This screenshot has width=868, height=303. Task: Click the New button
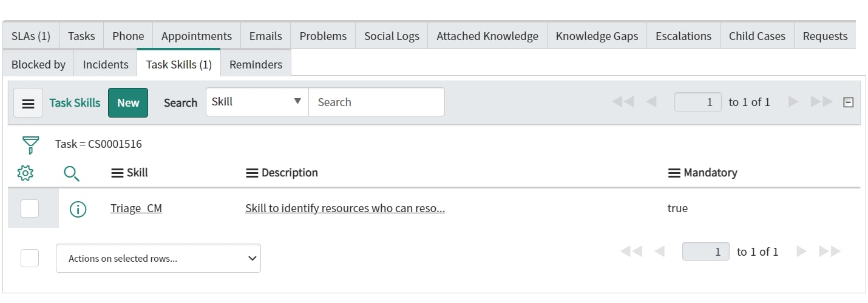128,102
